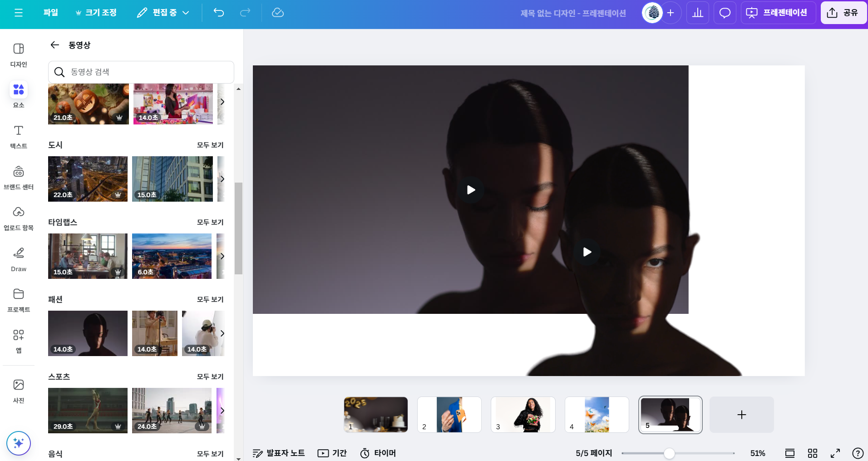
Task: Select the 24.0초 group exercise video
Action: point(172,411)
